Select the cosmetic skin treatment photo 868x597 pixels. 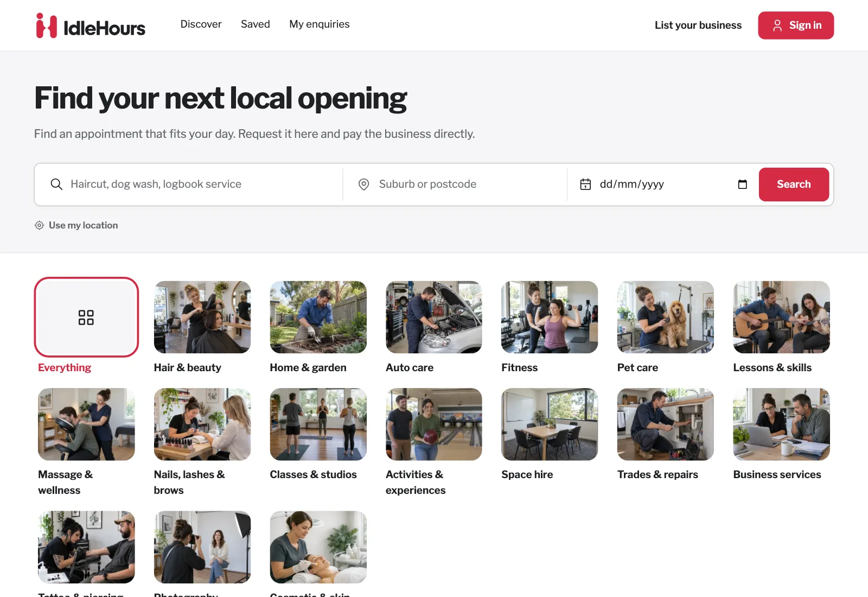pyautogui.click(x=318, y=547)
